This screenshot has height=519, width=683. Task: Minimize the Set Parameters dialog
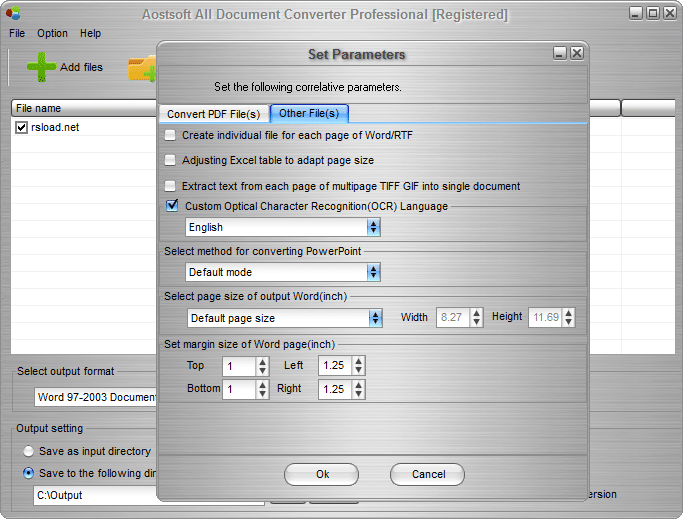(x=560, y=53)
